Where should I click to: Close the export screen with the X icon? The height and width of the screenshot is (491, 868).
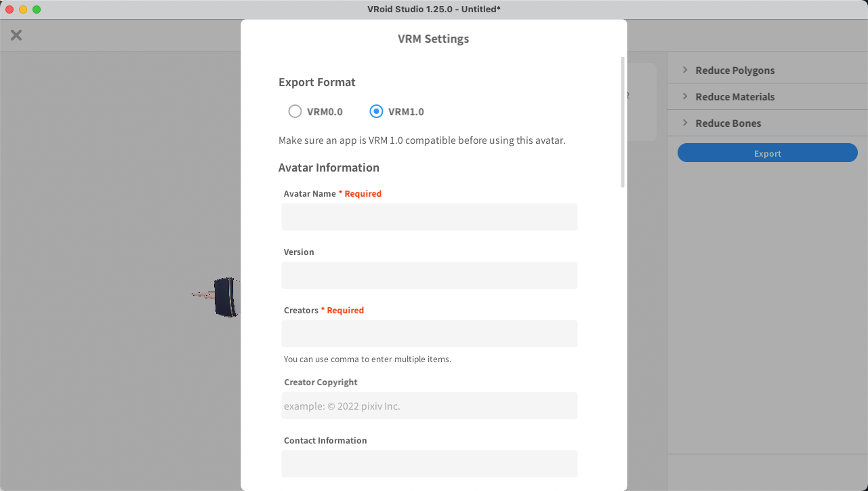click(16, 35)
